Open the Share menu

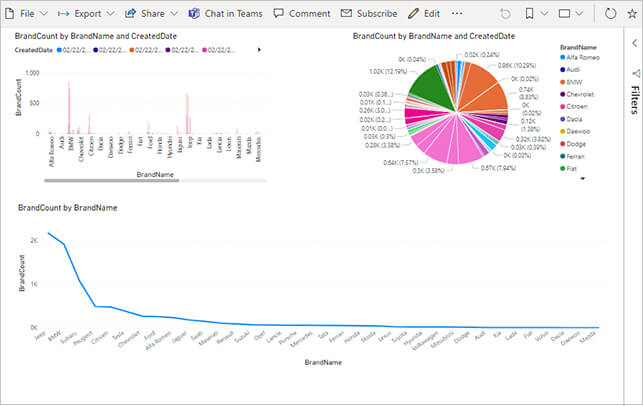click(151, 14)
